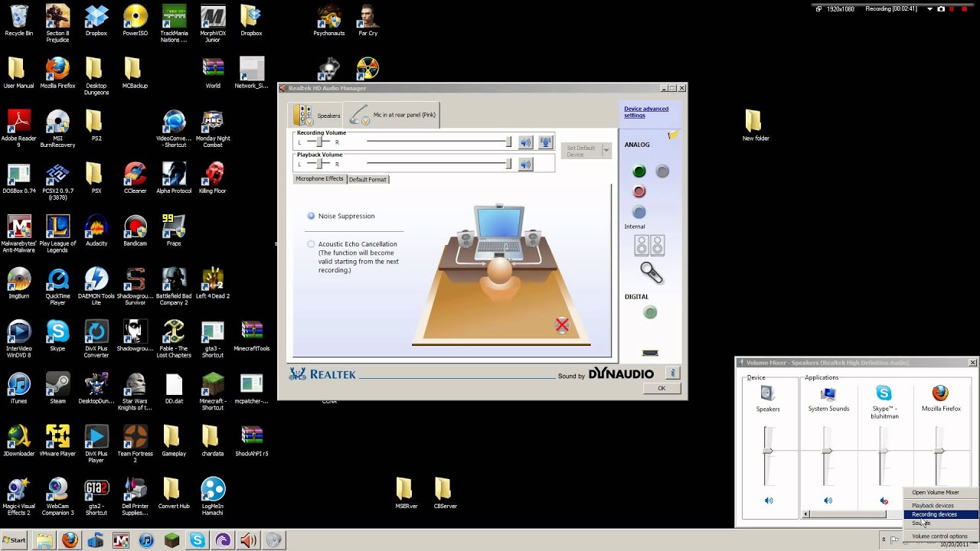
Task: Click the microphone boost icon
Action: (545, 142)
